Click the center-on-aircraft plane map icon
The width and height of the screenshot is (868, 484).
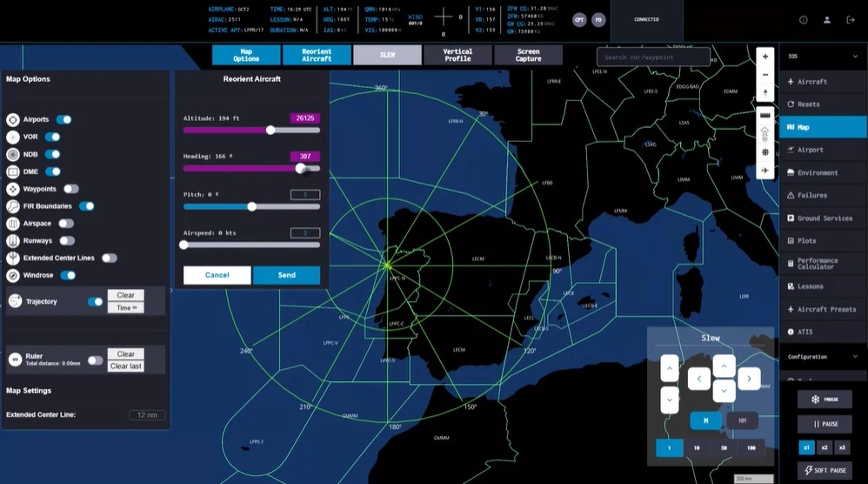(x=765, y=171)
